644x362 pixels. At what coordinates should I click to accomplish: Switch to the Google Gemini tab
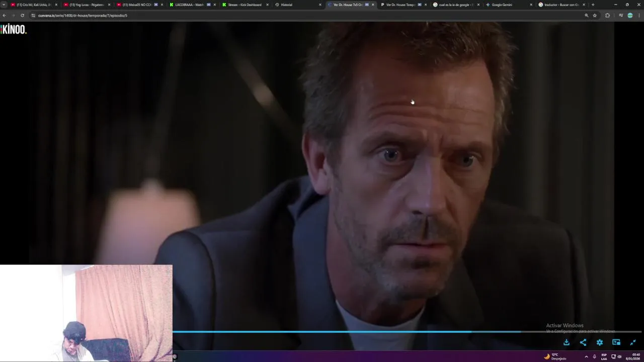[x=508, y=5]
